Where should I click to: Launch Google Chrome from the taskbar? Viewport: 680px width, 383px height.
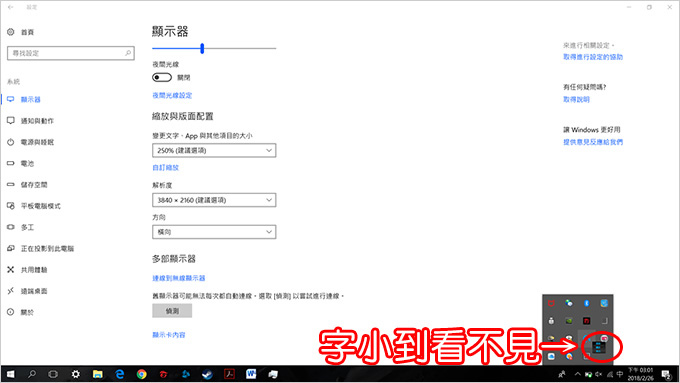point(141,374)
